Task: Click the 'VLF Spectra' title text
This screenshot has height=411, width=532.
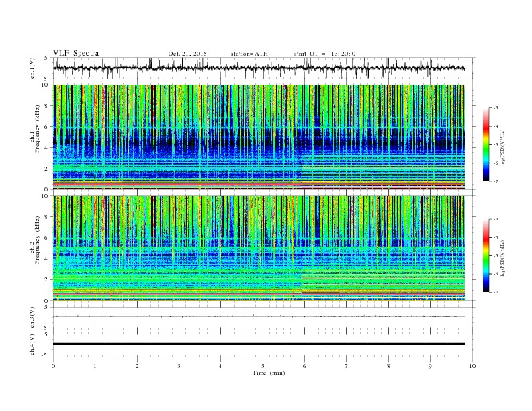Action: click(76, 53)
